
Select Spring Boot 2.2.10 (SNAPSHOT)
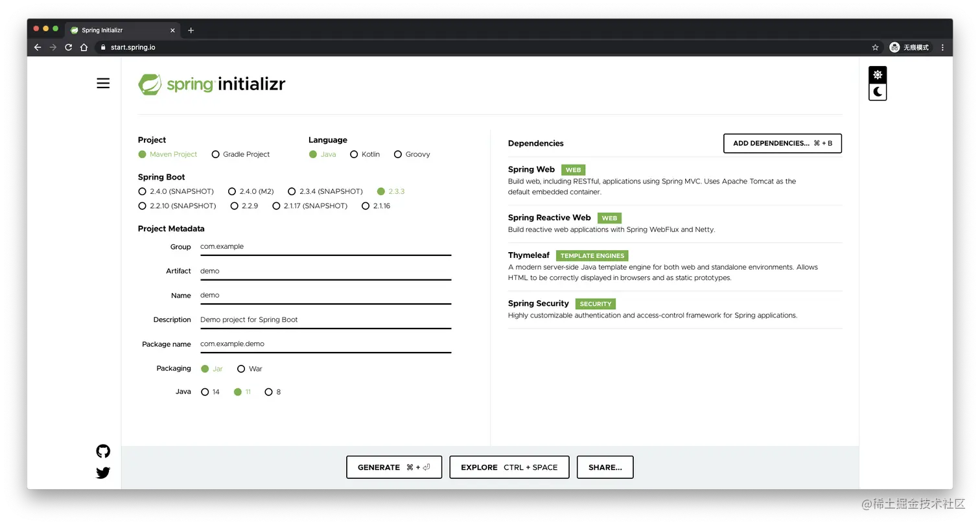tap(177, 206)
